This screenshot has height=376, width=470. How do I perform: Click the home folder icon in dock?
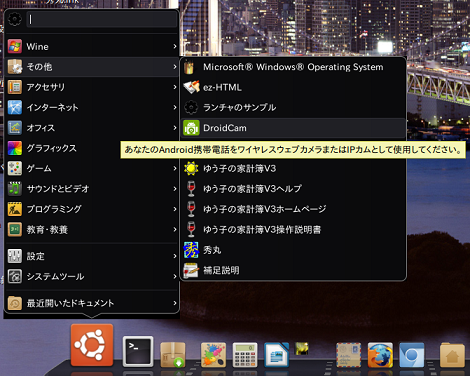[x=452, y=355]
